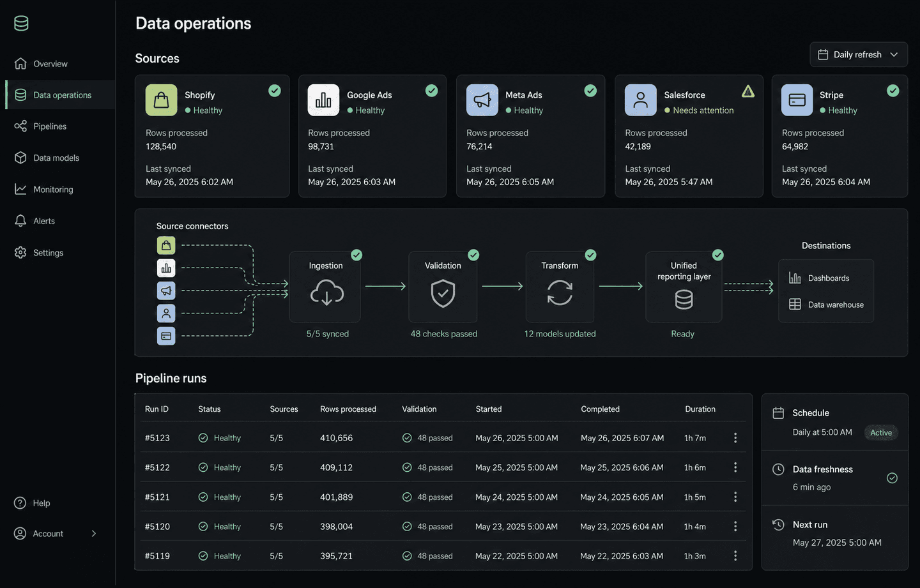
Task: Select the person connector in flow diagram
Action: tap(166, 313)
